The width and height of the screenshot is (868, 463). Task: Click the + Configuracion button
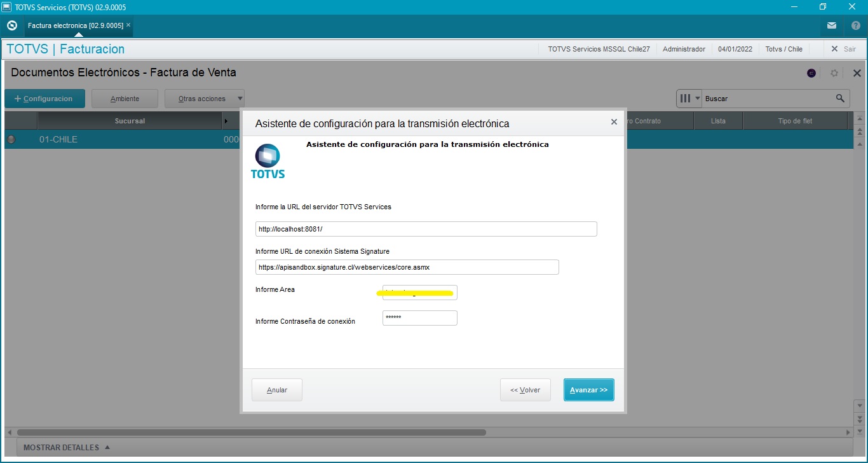pos(44,99)
